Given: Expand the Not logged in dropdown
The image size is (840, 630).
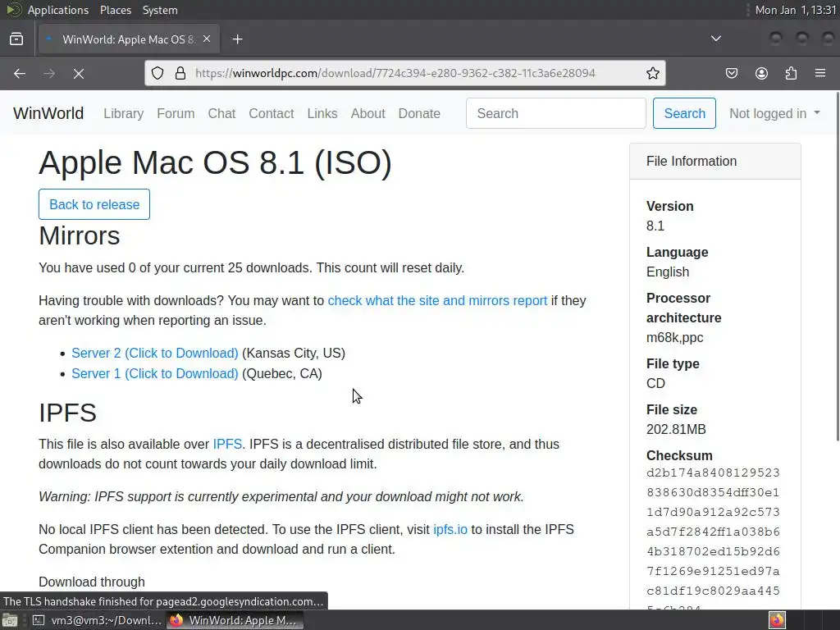Looking at the screenshot, I should [x=774, y=113].
